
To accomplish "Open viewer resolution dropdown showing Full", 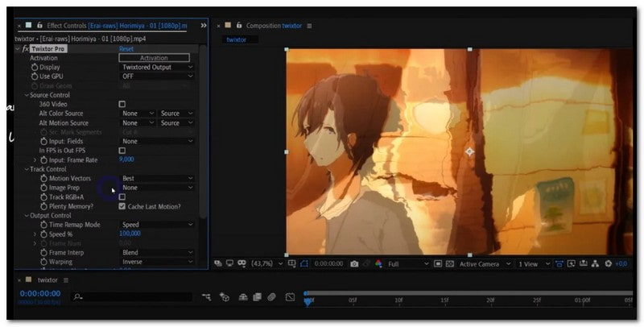I will tap(408, 263).
